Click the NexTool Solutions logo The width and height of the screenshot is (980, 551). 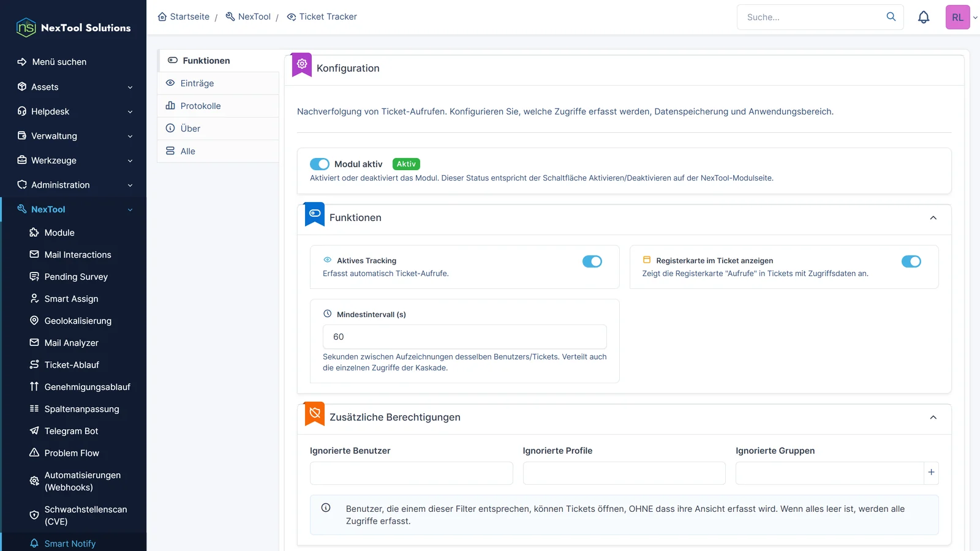[73, 28]
